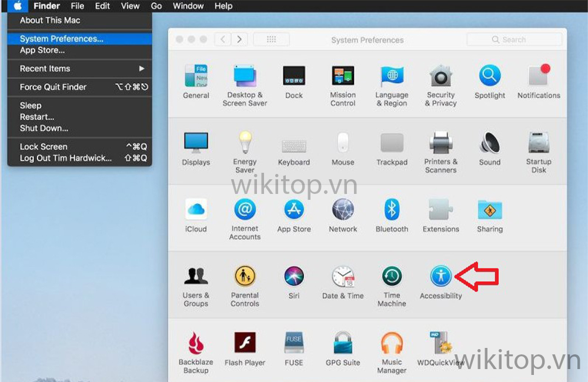The height and width of the screenshot is (382, 588).
Task: Open Time Machine pane
Action: point(392,286)
